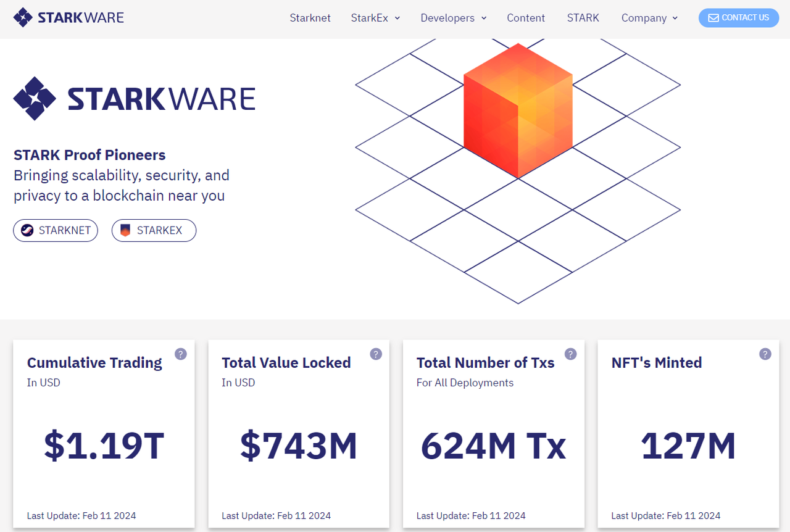This screenshot has width=790, height=532.
Task: Show help tooltip for NFT's Minted
Action: pos(765,354)
